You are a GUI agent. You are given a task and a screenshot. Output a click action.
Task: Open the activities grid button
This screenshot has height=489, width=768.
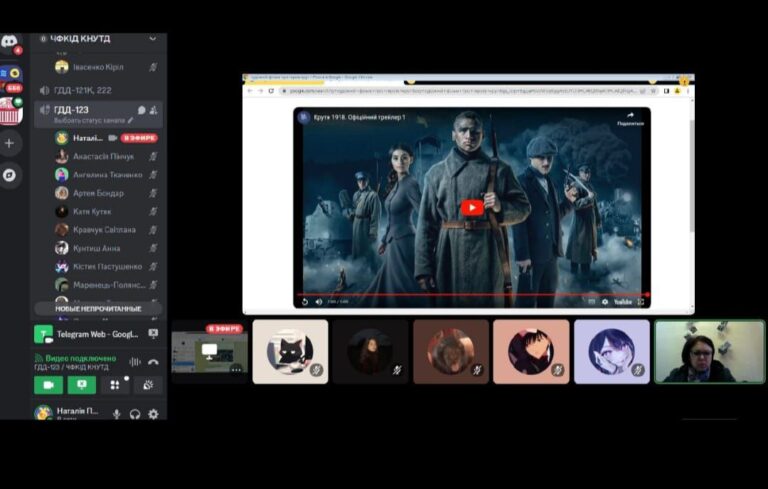[114, 385]
